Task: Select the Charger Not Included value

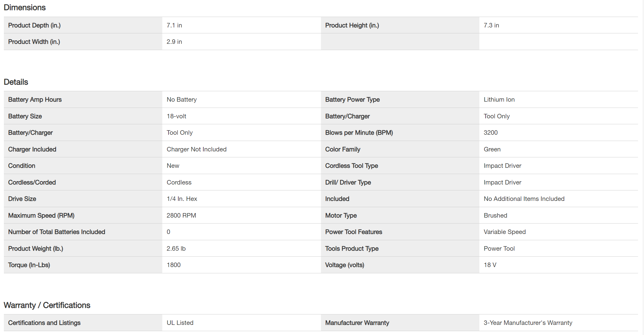Action: (197, 149)
